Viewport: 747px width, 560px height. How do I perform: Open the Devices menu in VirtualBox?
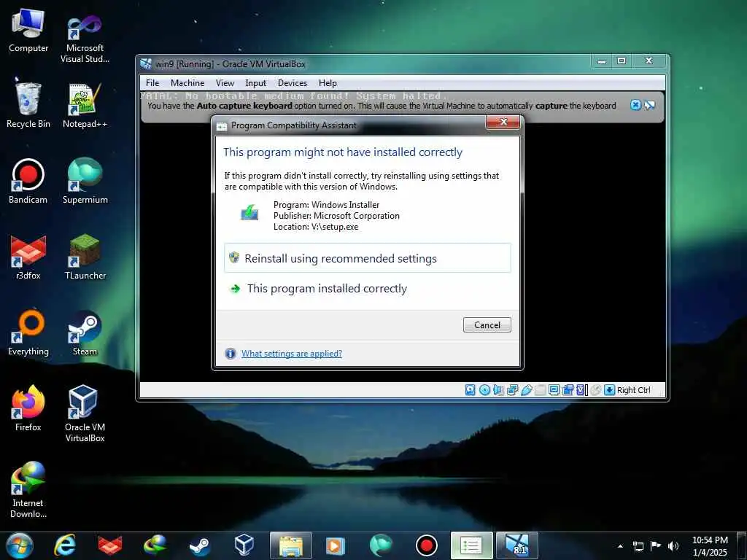pyautogui.click(x=293, y=83)
